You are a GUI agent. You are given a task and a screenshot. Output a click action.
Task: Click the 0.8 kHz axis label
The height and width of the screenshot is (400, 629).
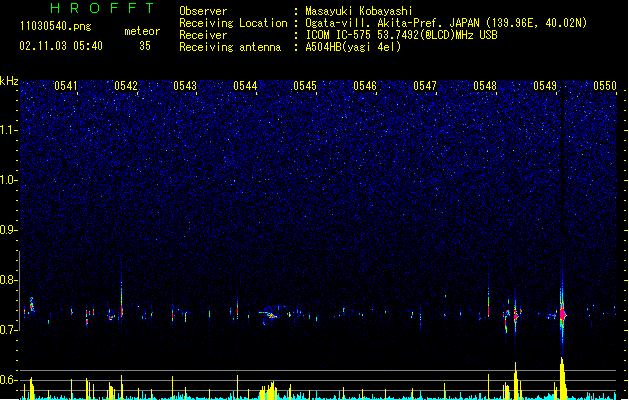point(9,280)
